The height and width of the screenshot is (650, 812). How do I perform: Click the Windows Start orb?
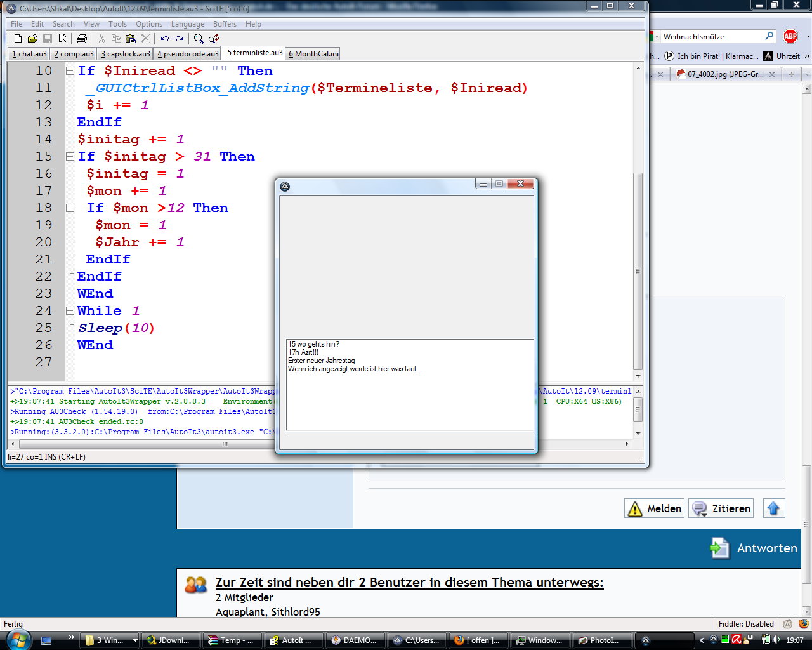pos(18,640)
